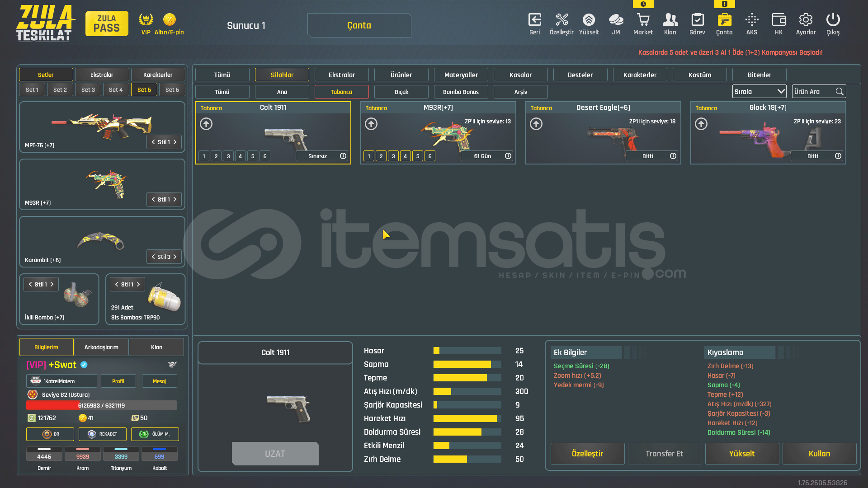Click the clock icon on Colt 1911 Sınırsız
Image resolution: width=868 pixels, height=488 pixels.
(x=343, y=156)
